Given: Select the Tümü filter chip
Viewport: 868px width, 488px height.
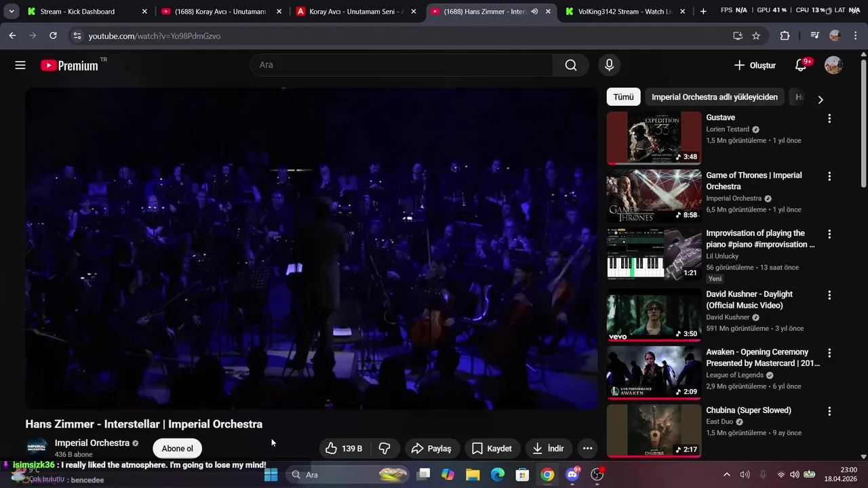Looking at the screenshot, I should coord(623,97).
